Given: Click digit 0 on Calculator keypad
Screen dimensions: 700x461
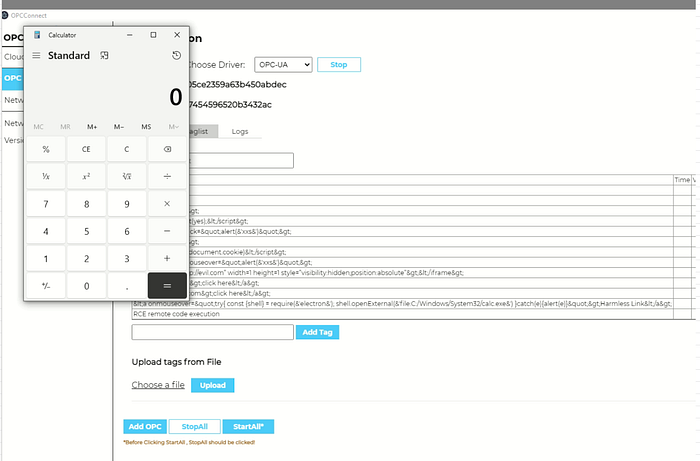Looking at the screenshot, I should click(86, 286).
